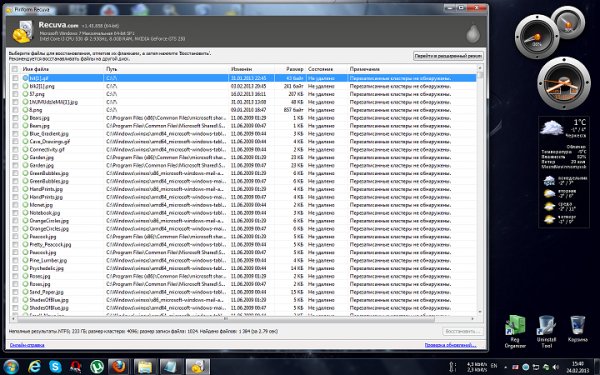Viewport: 600px width, 375px height.
Task: Click the Recuva taskbar button
Action: tap(197, 367)
